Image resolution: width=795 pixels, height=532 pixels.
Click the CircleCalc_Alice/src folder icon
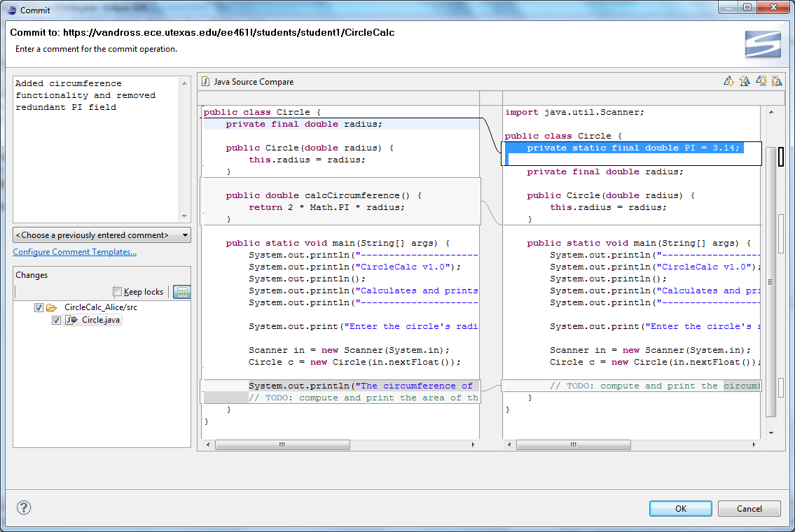coord(52,307)
